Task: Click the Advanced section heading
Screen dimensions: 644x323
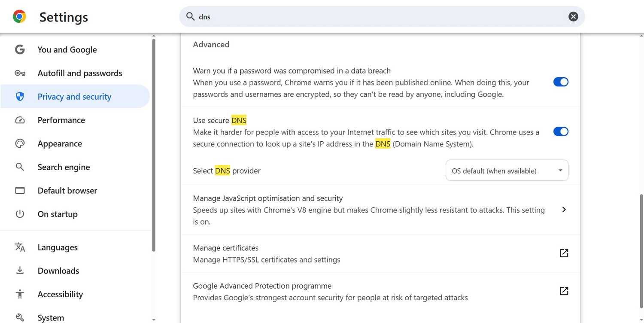Action: click(x=211, y=44)
